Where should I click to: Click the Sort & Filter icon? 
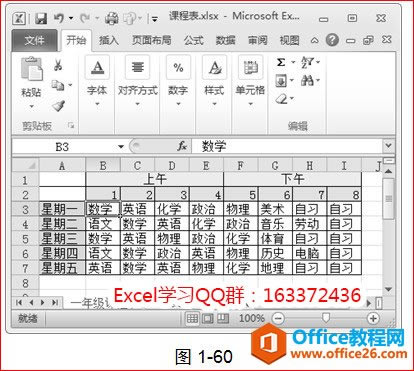(x=307, y=62)
